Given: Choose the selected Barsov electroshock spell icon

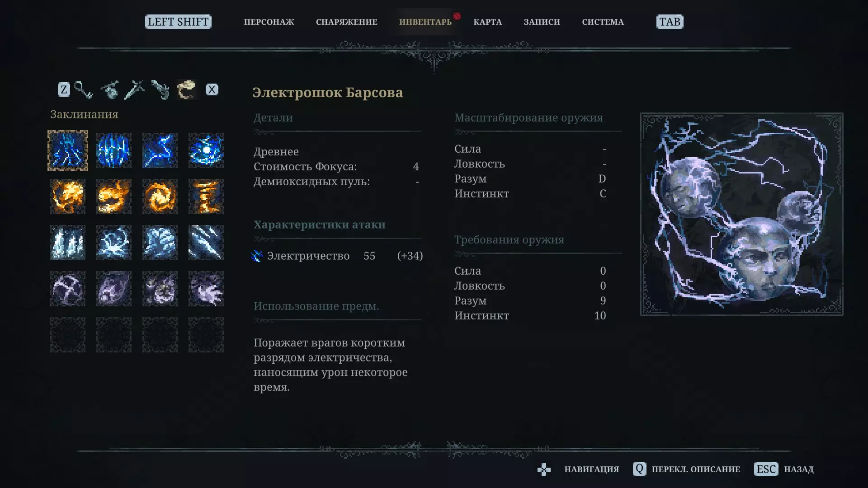Looking at the screenshot, I should [68, 150].
